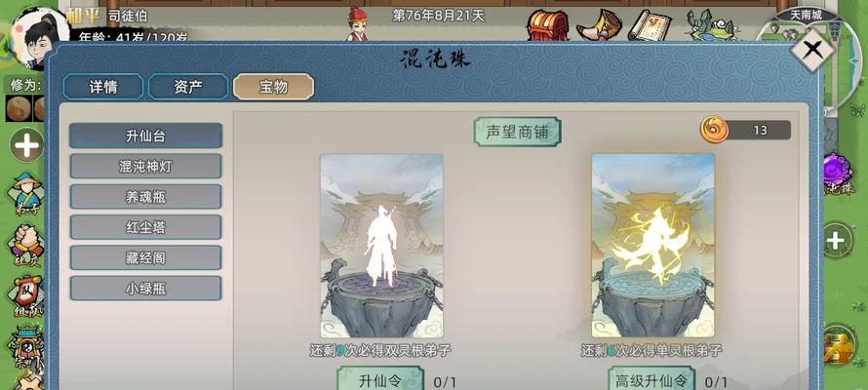The height and width of the screenshot is (390, 868).
Task: Click the horn icon in top bar
Action: (599, 25)
